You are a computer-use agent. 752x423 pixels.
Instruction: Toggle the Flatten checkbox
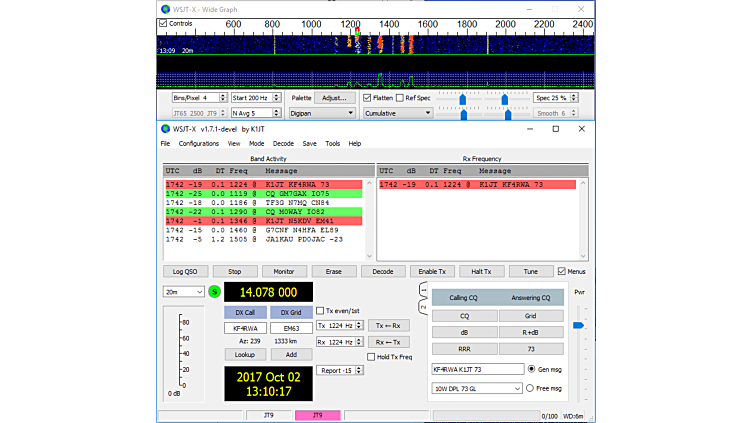(367, 98)
